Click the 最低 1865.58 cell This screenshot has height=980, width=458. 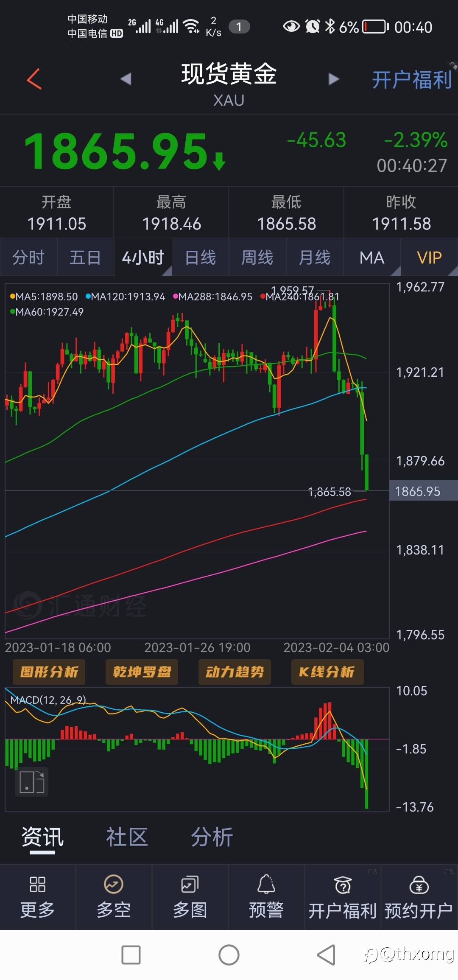click(x=286, y=213)
